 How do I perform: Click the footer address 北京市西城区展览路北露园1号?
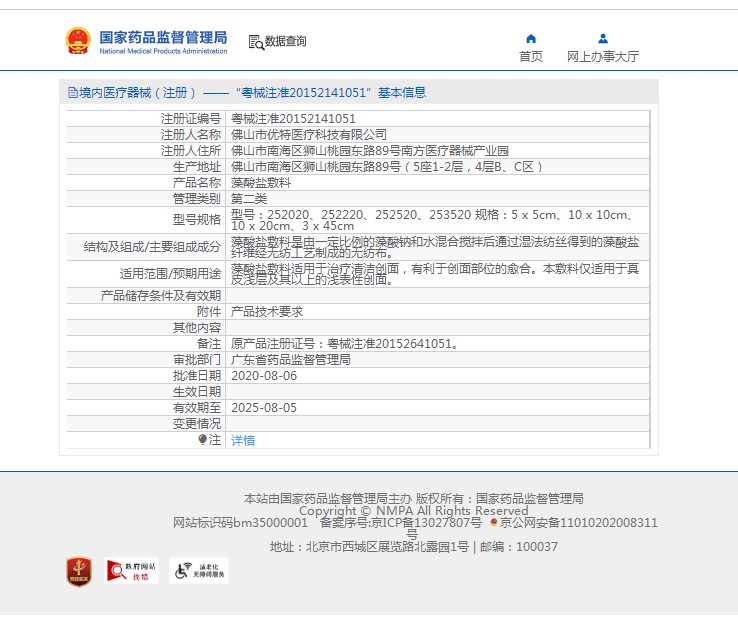[387, 547]
